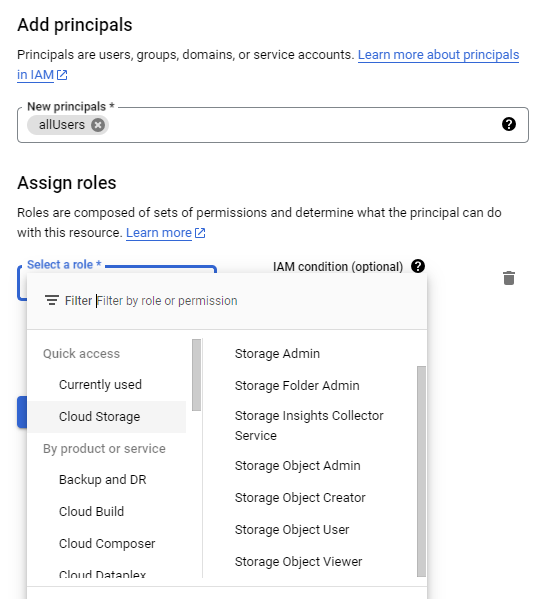Delete the role row using the trash icon
The width and height of the screenshot is (543, 599).
509,278
